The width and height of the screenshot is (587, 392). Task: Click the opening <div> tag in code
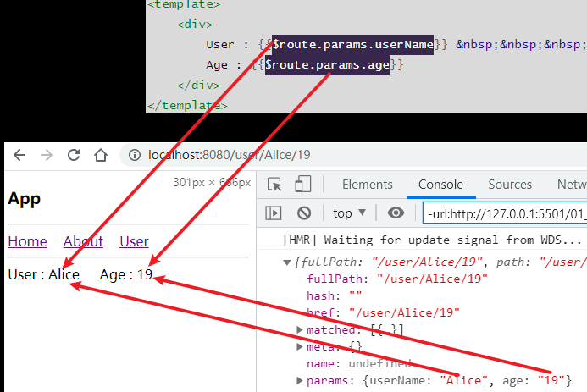click(195, 25)
